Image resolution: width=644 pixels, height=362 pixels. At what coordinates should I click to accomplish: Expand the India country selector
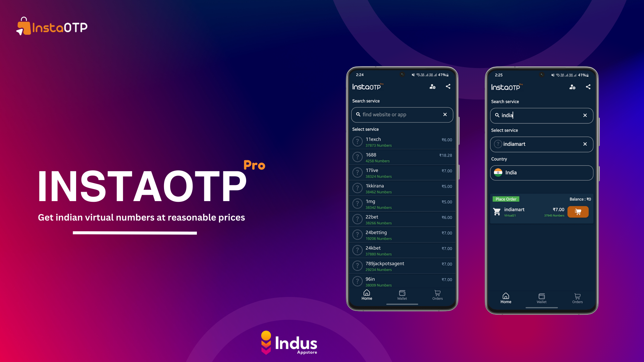pyautogui.click(x=541, y=172)
